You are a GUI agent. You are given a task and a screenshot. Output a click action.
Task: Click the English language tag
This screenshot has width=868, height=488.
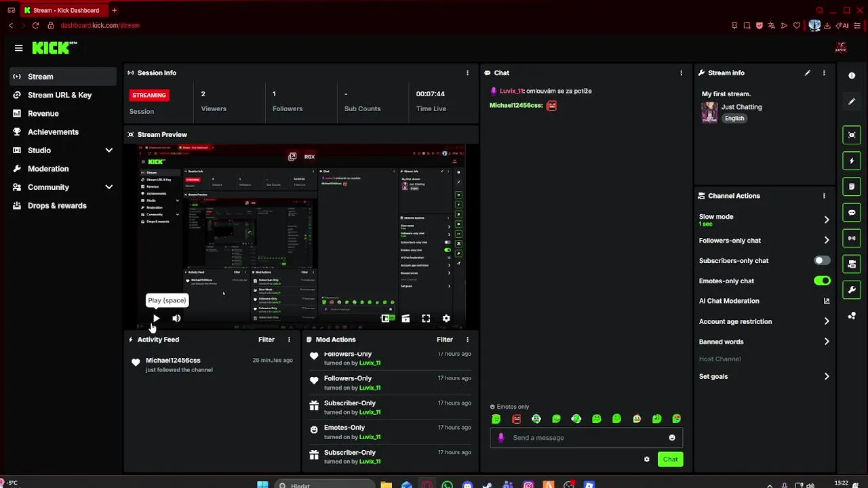click(x=734, y=118)
